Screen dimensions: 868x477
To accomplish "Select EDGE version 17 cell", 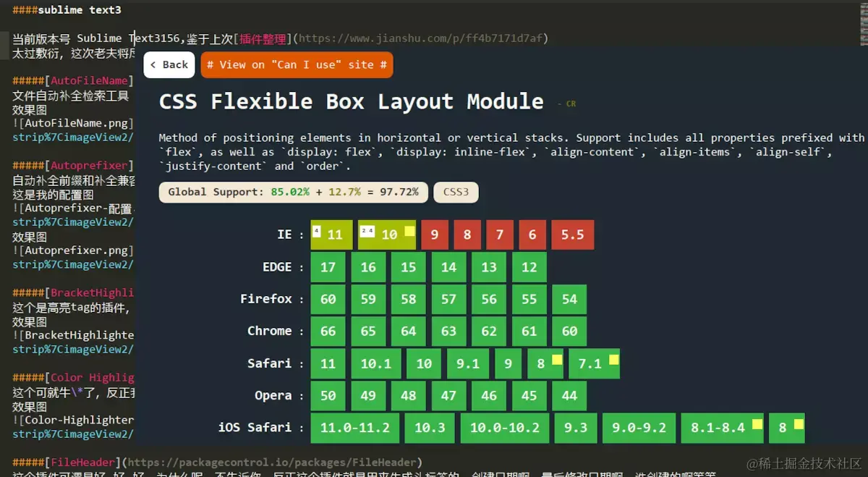I will coord(328,267).
